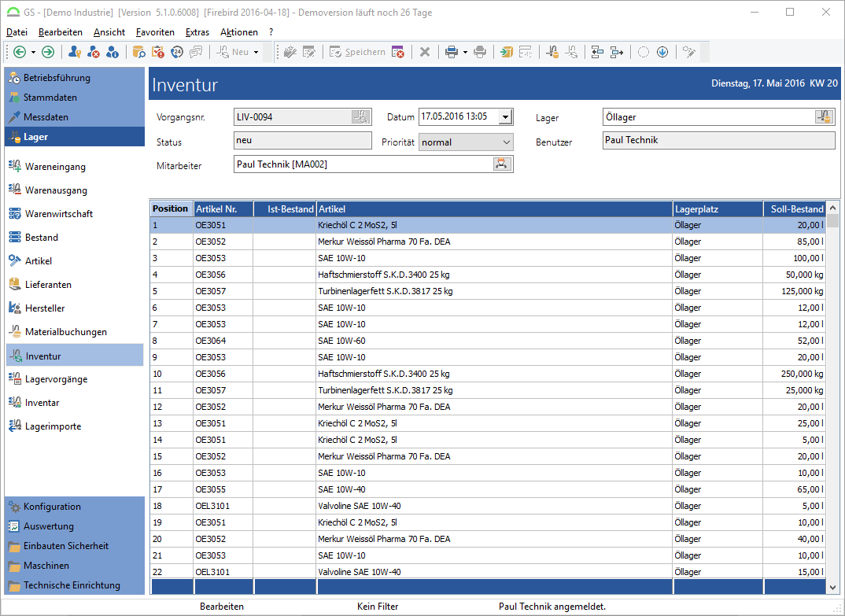Click the clipboard warning icon
Image resolution: width=845 pixels, height=616 pixels.
coord(157,52)
